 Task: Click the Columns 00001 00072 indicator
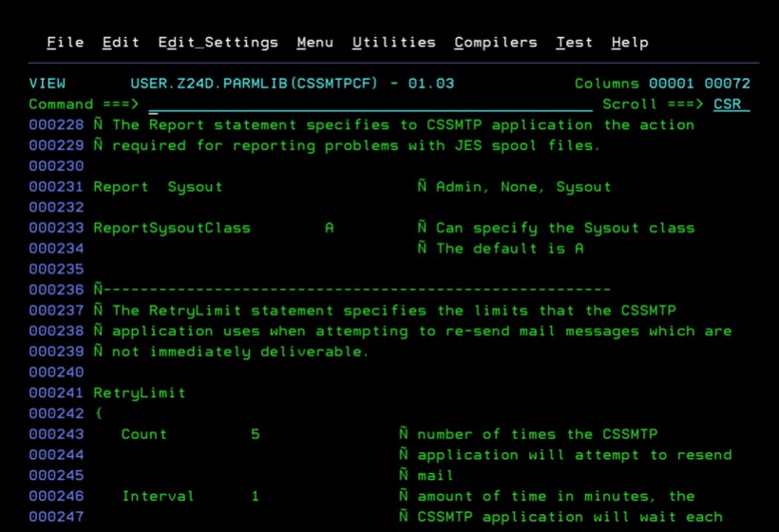[662, 84]
